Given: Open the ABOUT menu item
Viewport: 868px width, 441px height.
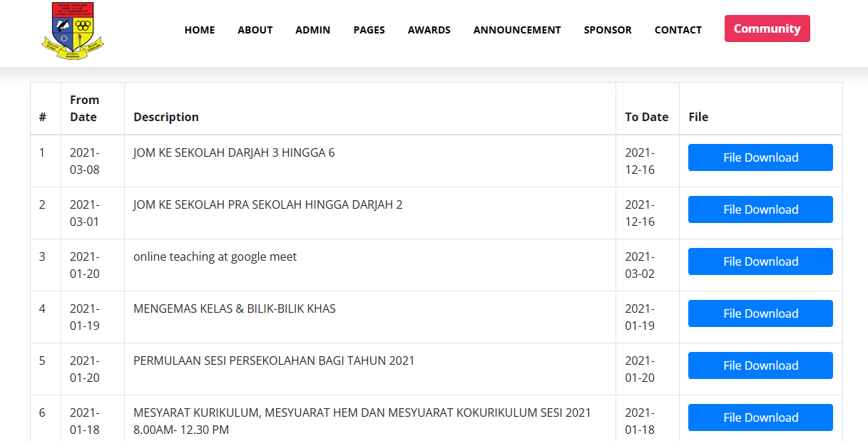Looking at the screenshot, I should pos(255,30).
